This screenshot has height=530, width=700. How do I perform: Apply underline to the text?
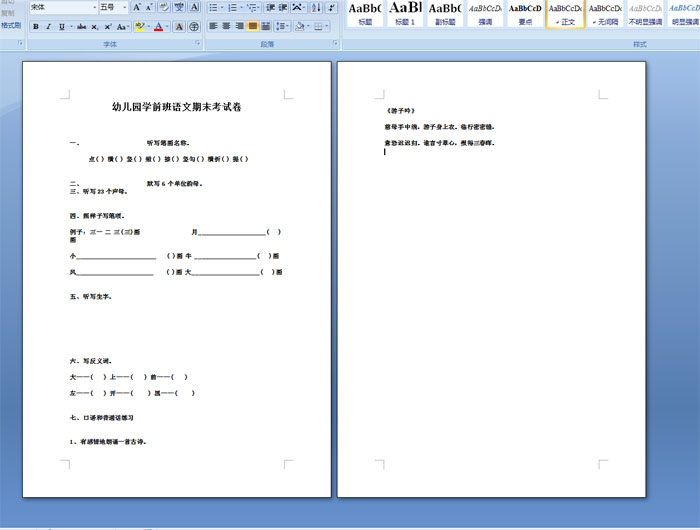(x=62, y=27)
